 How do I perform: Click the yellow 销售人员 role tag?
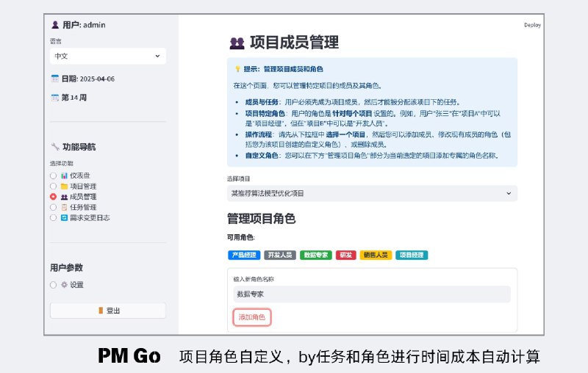click(x=376, y=255)
